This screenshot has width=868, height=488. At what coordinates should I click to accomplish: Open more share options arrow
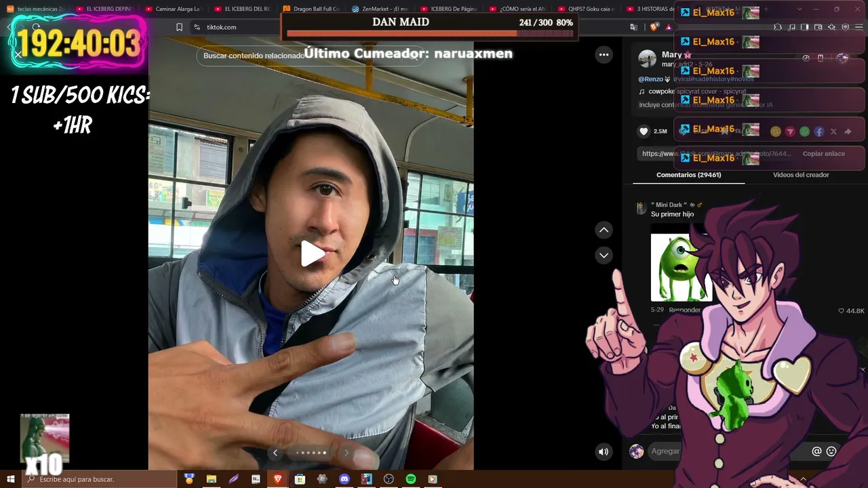(x=848, y=131)
